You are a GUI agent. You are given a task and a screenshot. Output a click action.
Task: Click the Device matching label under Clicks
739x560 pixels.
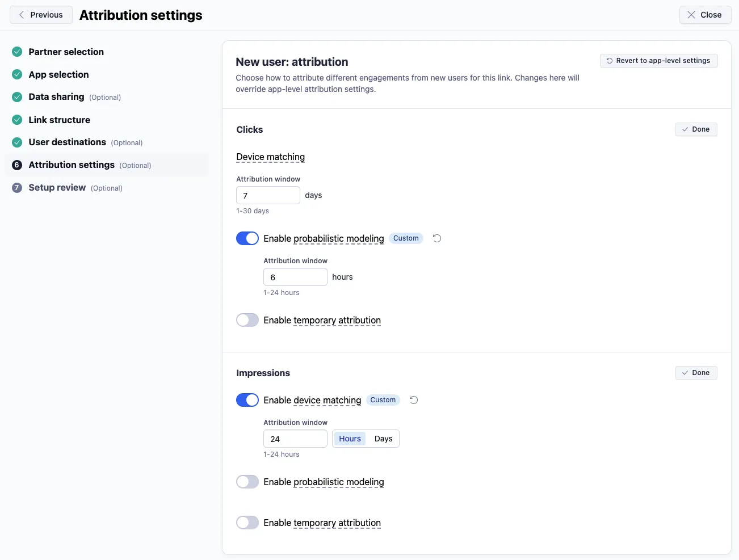click(x=270, y=157)
